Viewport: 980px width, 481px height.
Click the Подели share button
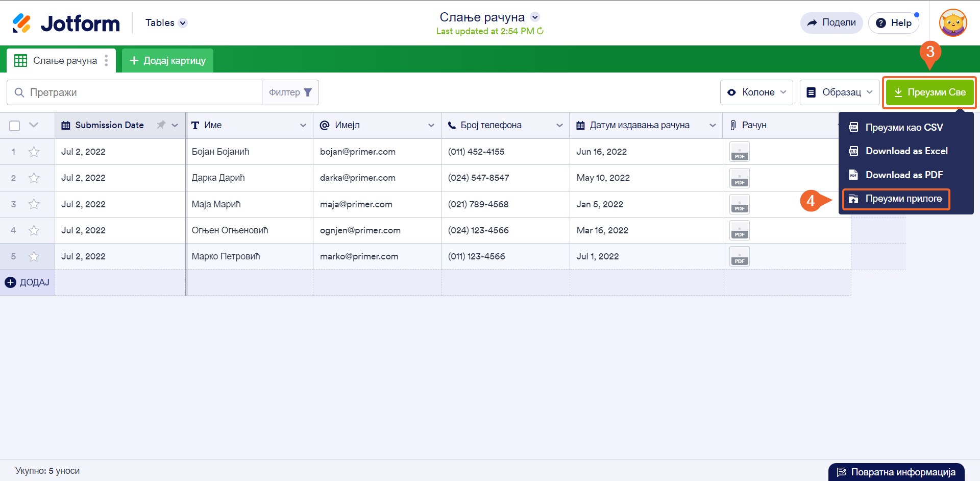[831, 23]
